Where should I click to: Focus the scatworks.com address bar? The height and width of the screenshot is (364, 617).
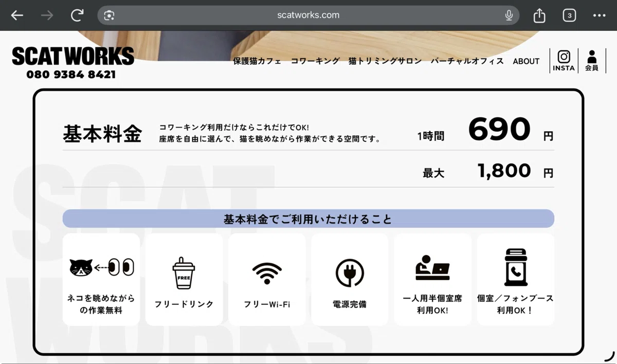coord(308,15)
